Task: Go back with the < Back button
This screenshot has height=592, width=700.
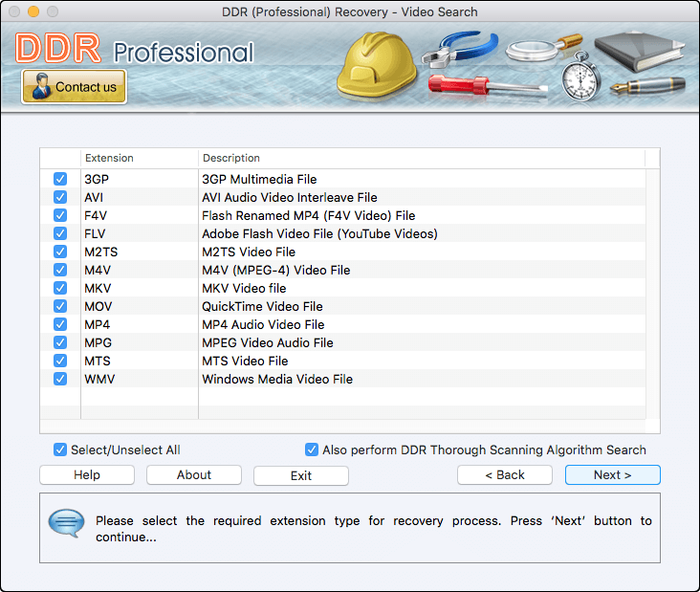Action: click(x=505, y=475)
